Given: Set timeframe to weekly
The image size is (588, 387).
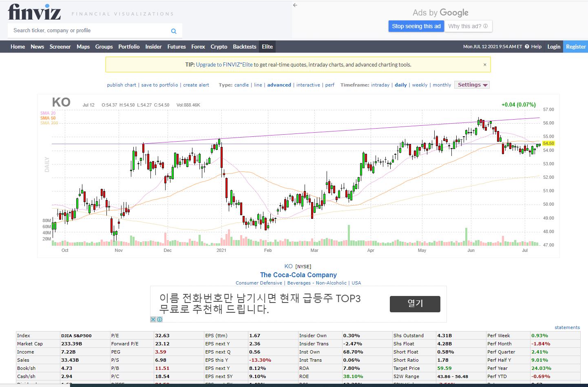Looking at the screenshot, I should [420, 85].
